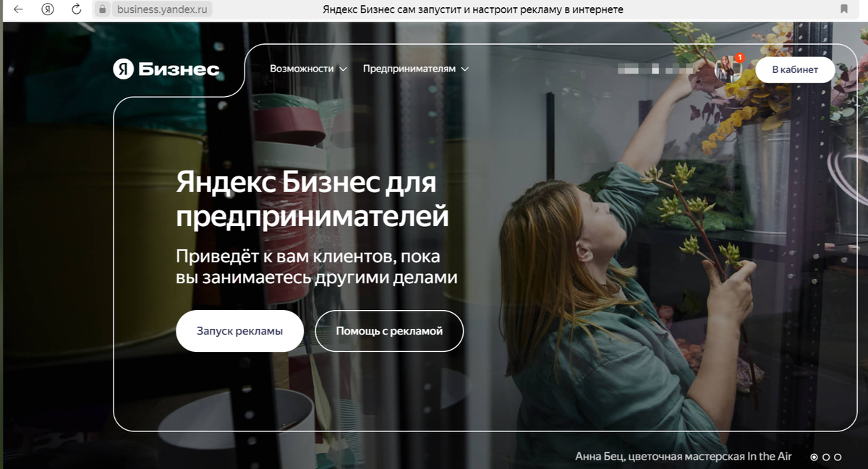
Task: Select the third carousel slide dot
Action: (x=838, y=457)
